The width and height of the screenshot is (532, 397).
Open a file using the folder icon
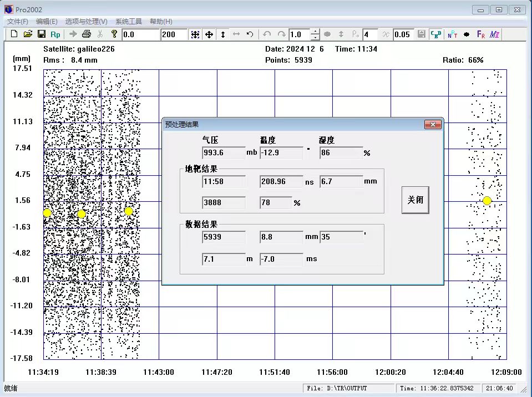coord(28,34)
